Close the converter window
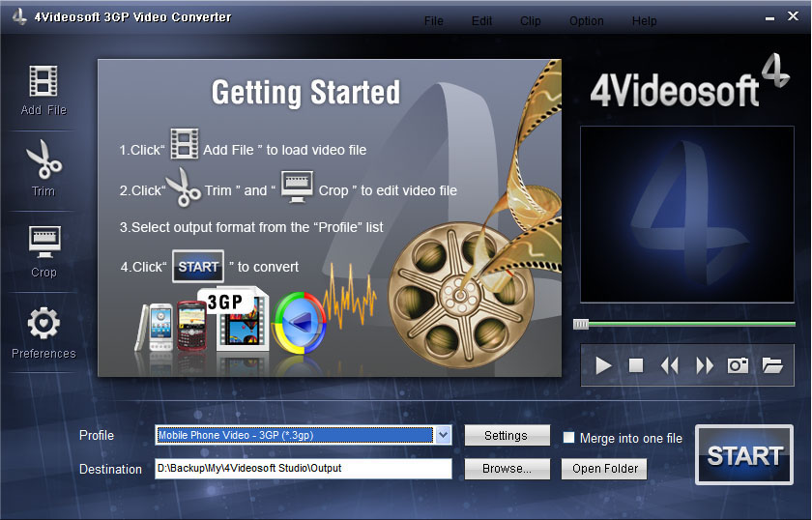Screen dimensions: 812x520 click(x=793, y=16)
